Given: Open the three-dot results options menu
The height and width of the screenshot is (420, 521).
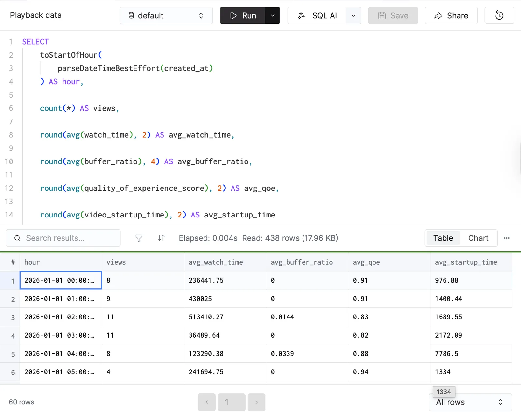Looking at the screenshot, I should [x=507, y=238].
